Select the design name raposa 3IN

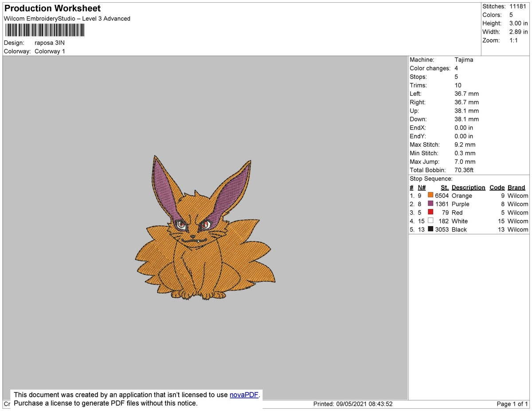tap(50, 43)
